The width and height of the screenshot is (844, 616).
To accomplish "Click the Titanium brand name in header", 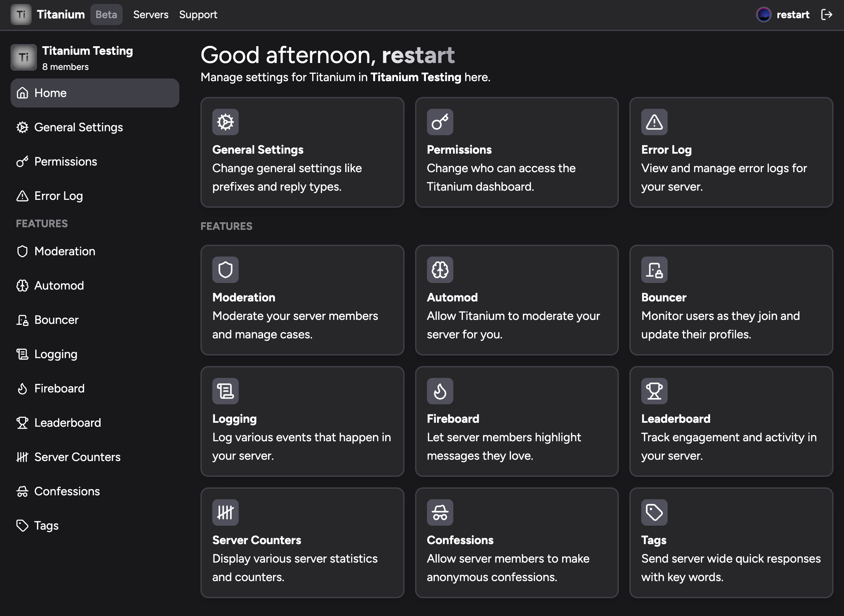I will pyautogui.click(x=61, y=15).
